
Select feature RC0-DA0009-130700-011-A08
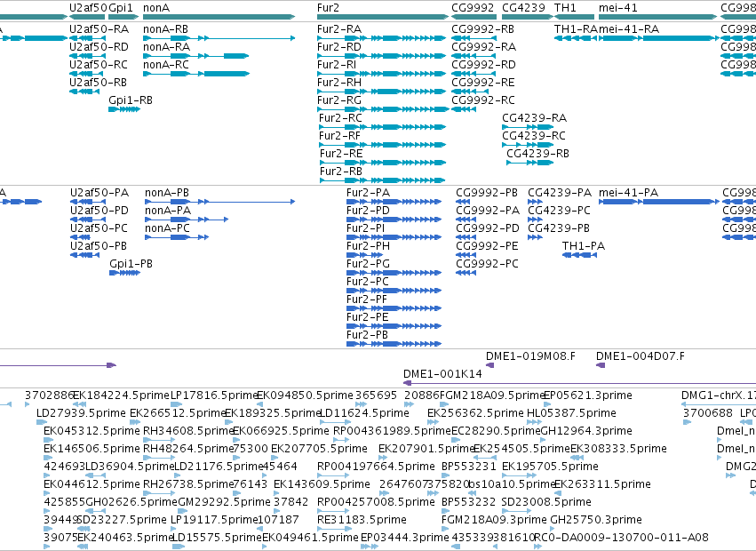click(538, 547)
